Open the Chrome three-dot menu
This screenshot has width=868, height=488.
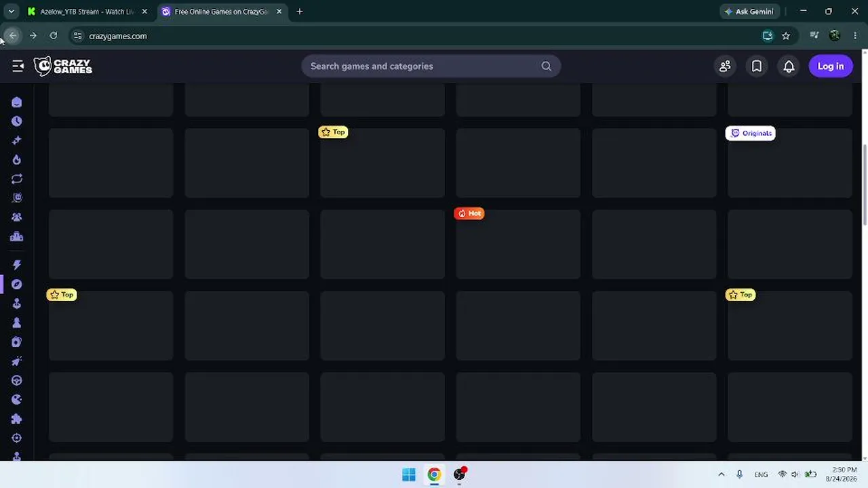tap(854, 36)
